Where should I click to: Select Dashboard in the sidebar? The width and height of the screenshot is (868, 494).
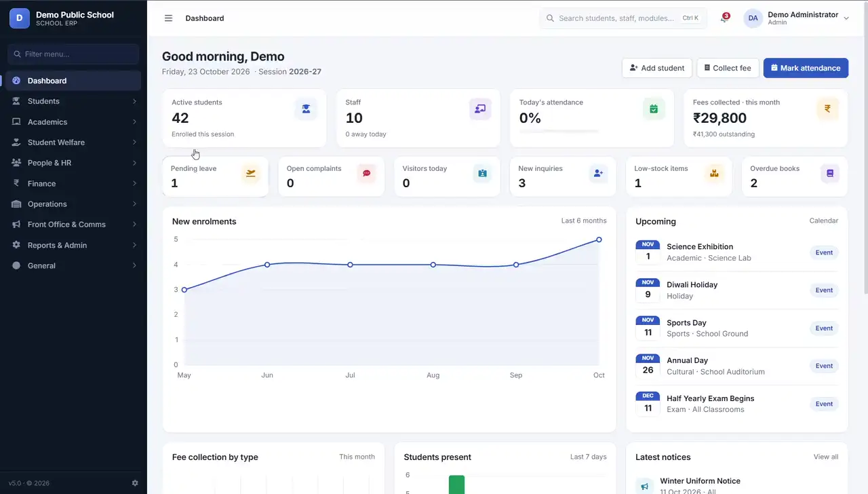73,81
